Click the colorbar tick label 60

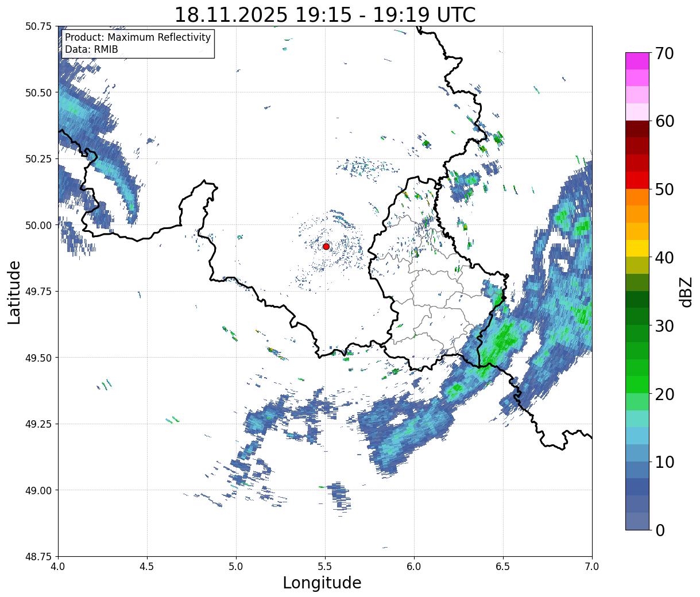coord(664,121)
